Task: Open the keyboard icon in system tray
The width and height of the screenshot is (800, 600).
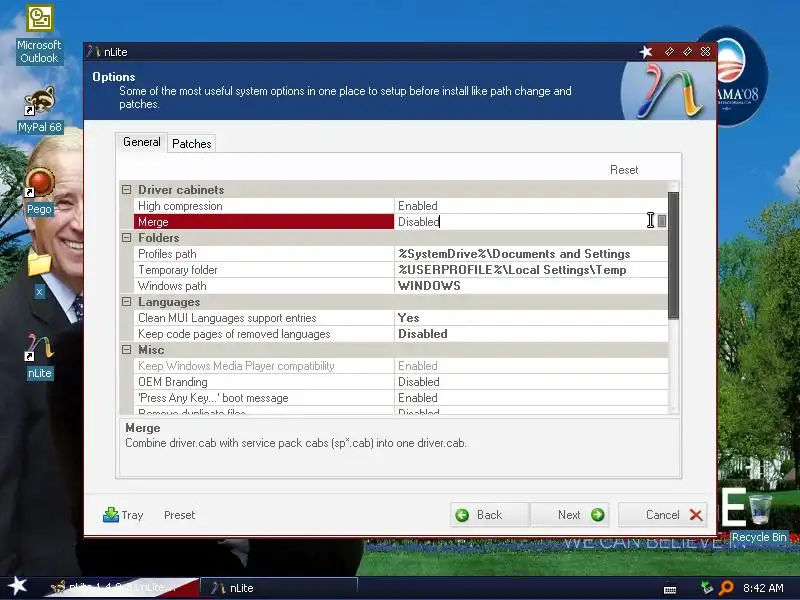Action: (x=670, y=589)
